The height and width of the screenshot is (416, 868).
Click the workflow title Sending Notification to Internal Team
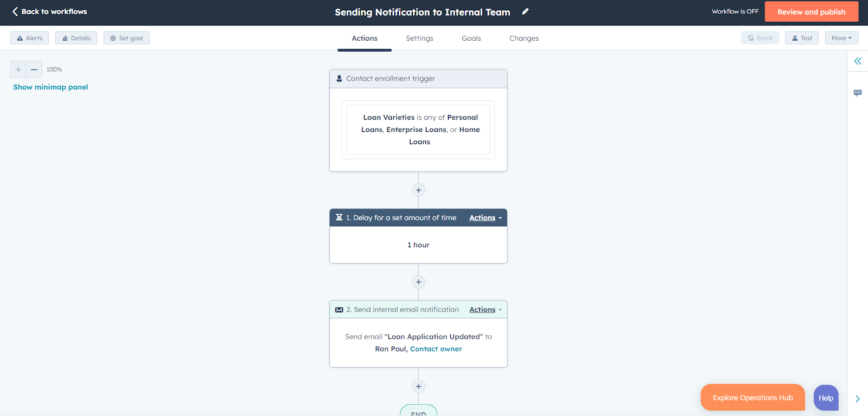coord(423,12)
